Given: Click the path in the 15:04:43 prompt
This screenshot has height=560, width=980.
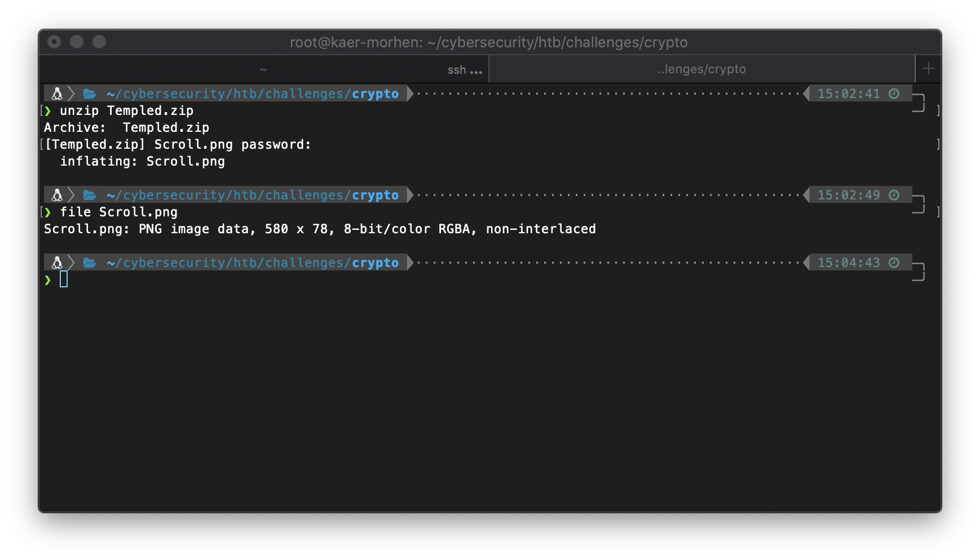Looking at the screenshot, I should point(253,263).
